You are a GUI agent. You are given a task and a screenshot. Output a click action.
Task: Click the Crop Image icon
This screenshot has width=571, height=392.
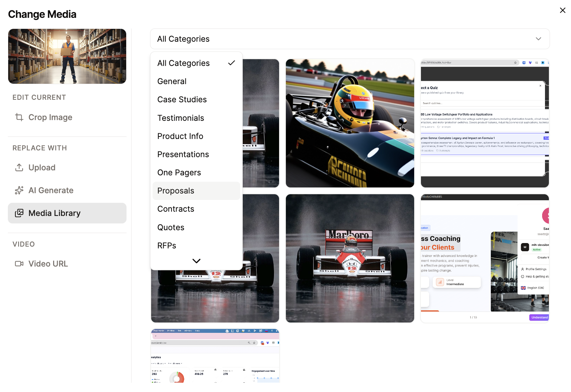click(19, 117)
